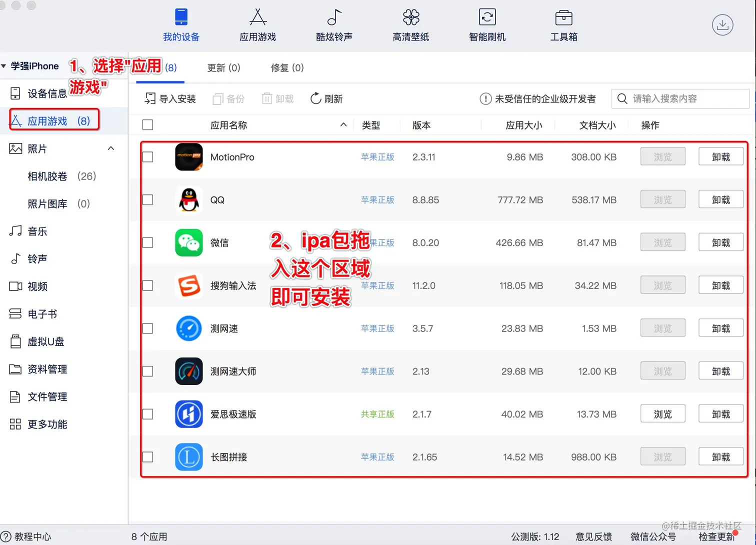Open the 高清壁纸 wallpaper icon
This screenshot has height=545, width=756.
[411, 17]
